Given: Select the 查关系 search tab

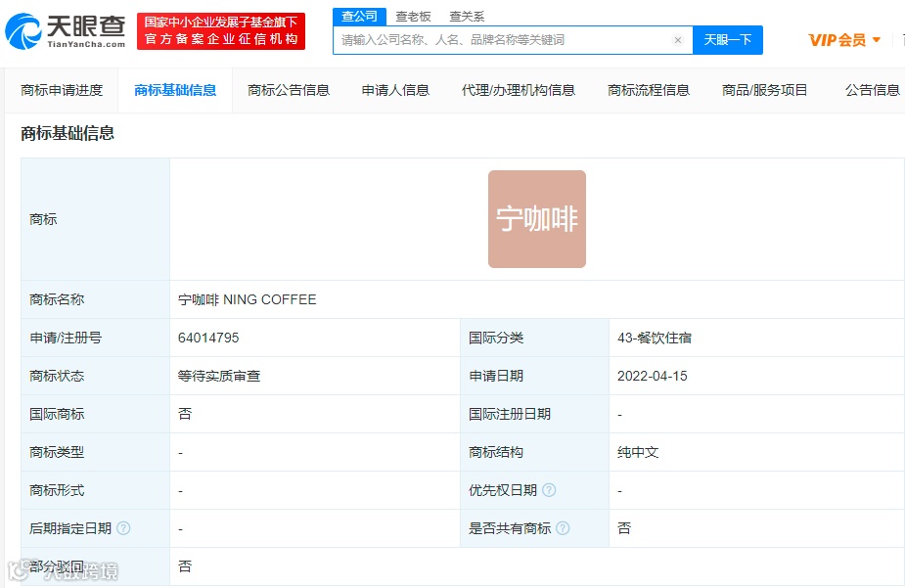Looking at the screenshot, I should click(467, 17).
